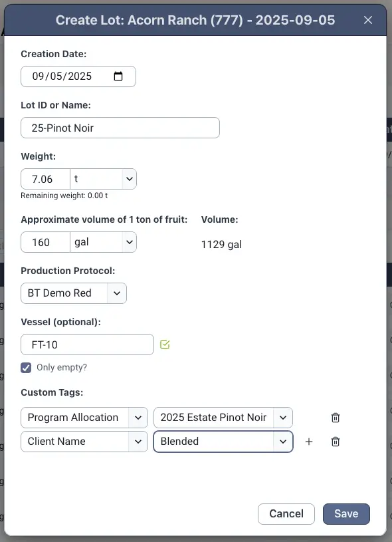Toggle the Only empty checkbox
Screen dimensions: 392x542
(26, 368)
